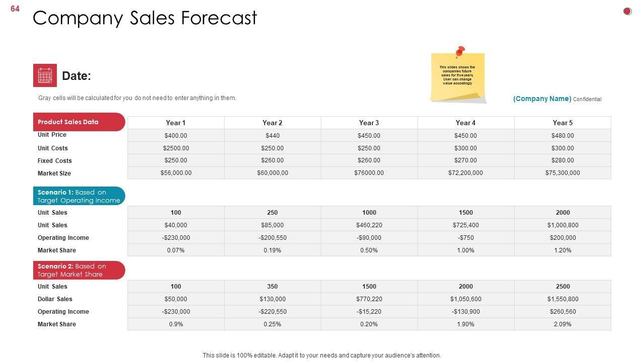Select the Scenario 2 red header label
The width and height of the screenshot is (644, 362).
coord(79,270)
